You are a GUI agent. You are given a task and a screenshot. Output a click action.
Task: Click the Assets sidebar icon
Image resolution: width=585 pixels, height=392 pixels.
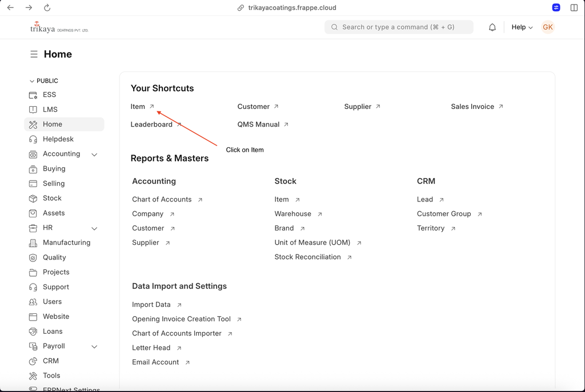point(33,213)
